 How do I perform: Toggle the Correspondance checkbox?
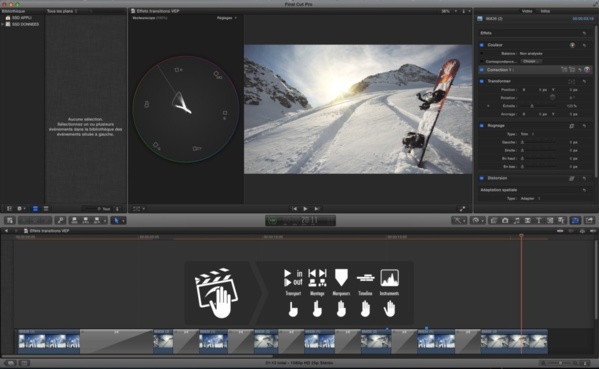(482, 61)
